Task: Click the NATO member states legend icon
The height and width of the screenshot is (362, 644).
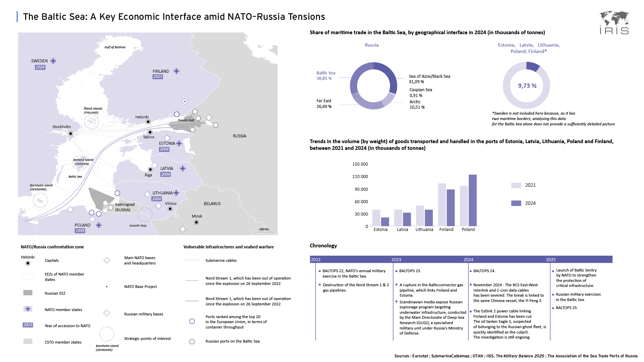Action: point(28,309)
